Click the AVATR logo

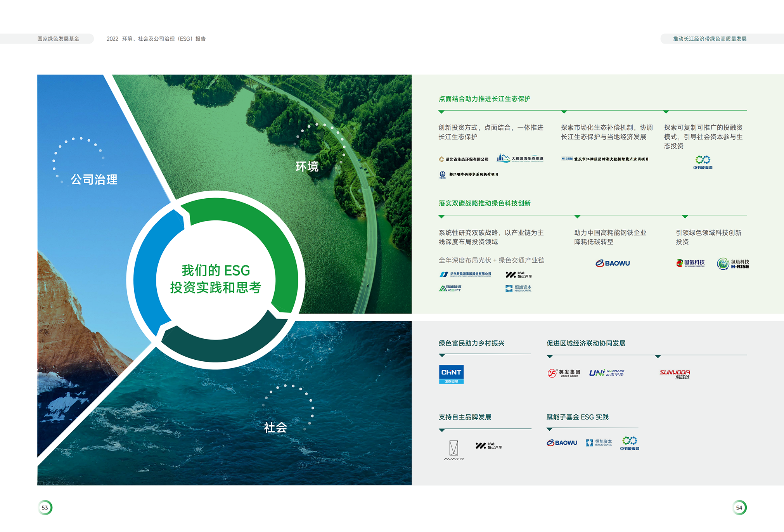pyautogui.click(x=453, y=450)
